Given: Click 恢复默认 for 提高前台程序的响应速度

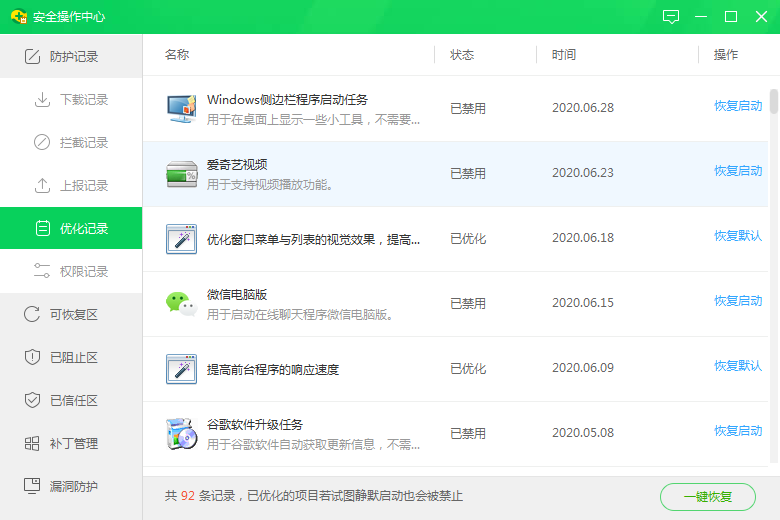Looking at the screenshot, I should point(738,366).
